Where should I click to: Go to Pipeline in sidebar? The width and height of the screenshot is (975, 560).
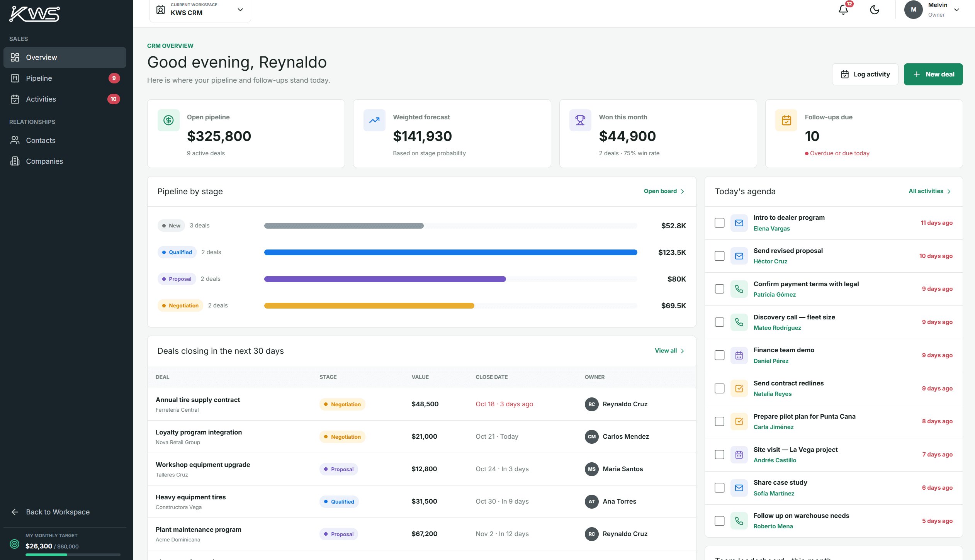point(65,78)
